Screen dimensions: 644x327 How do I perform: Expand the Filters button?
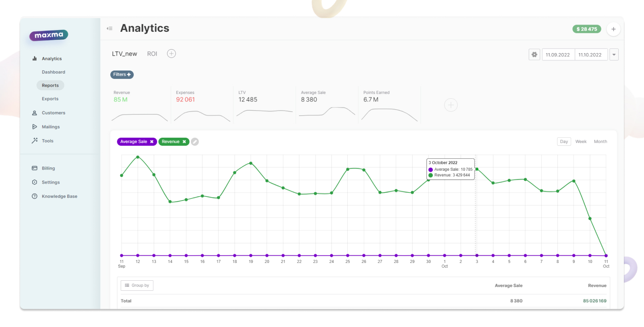[x=122, y=75]
